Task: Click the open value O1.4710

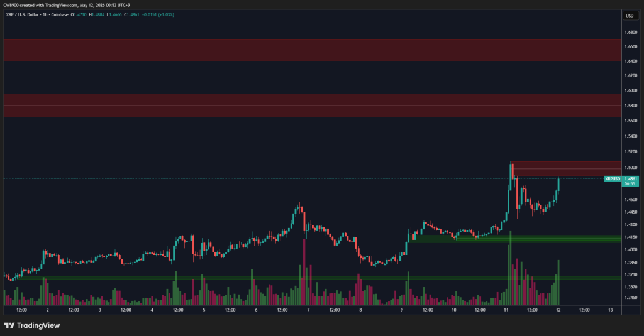Action: 79,15
